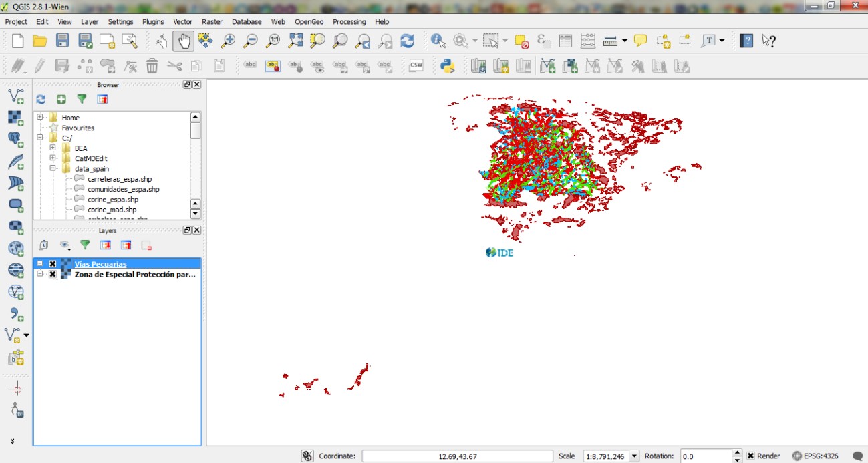The height and width of the screenshot is (463, 868).
Task: Save the current project
Action: [x=63, y=41]
